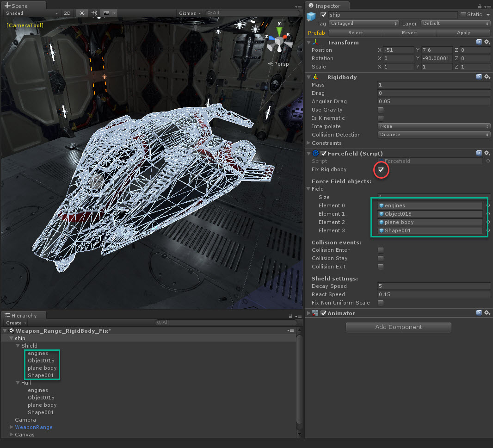
Task: Expand the Animator component
Action: coord(309,313)
